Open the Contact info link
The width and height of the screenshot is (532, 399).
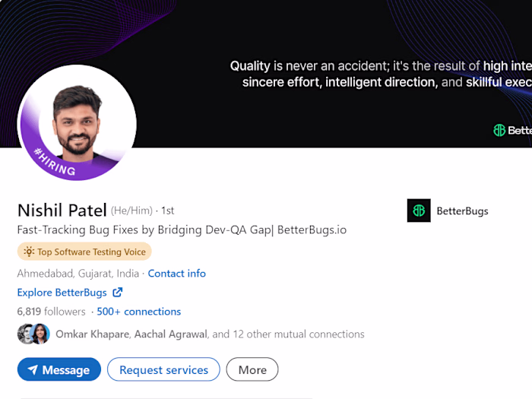(x=176, y=274)
